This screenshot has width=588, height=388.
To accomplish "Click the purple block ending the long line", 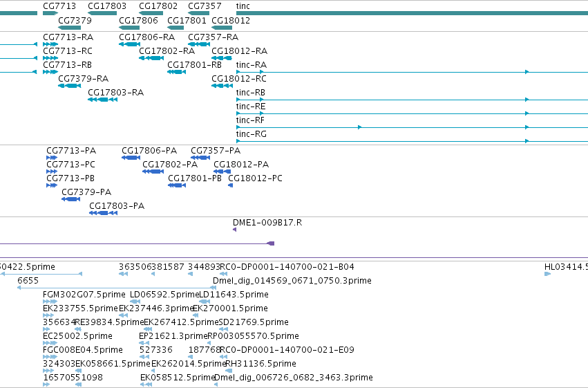I will click(x=271, y=243).
